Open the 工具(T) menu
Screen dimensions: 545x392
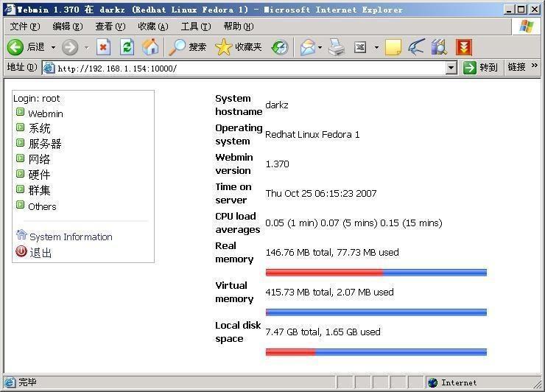click(195, 27)
